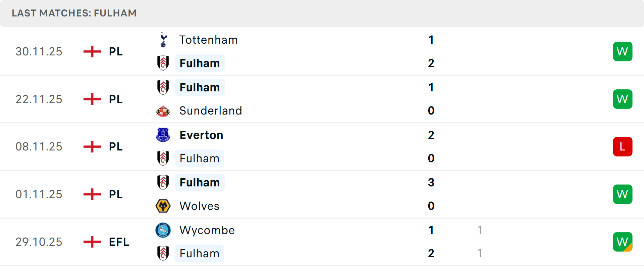Select the red L badge for the Everton match
The width and height of the screenshot is (644, 266).
[623, 146]
